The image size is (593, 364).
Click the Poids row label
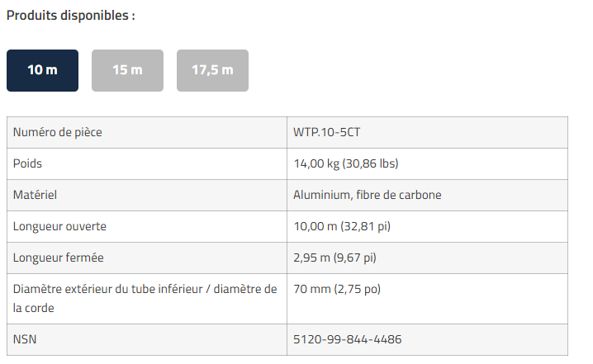[x=28, y=163]
